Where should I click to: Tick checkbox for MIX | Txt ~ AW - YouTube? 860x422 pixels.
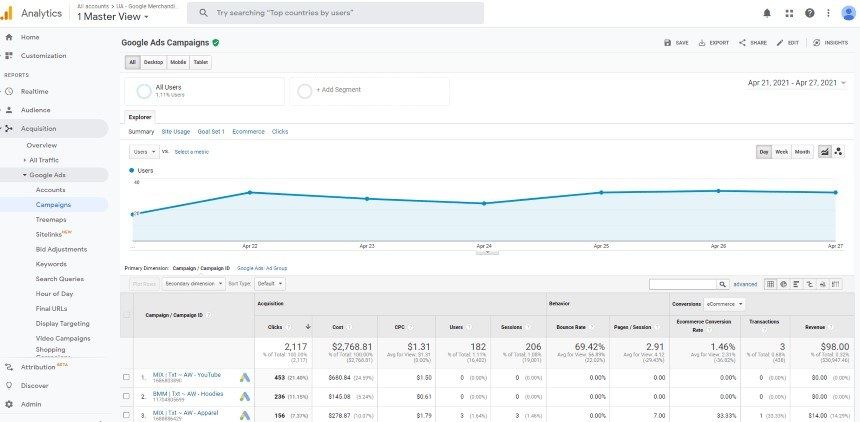click(x=127, y=378)
